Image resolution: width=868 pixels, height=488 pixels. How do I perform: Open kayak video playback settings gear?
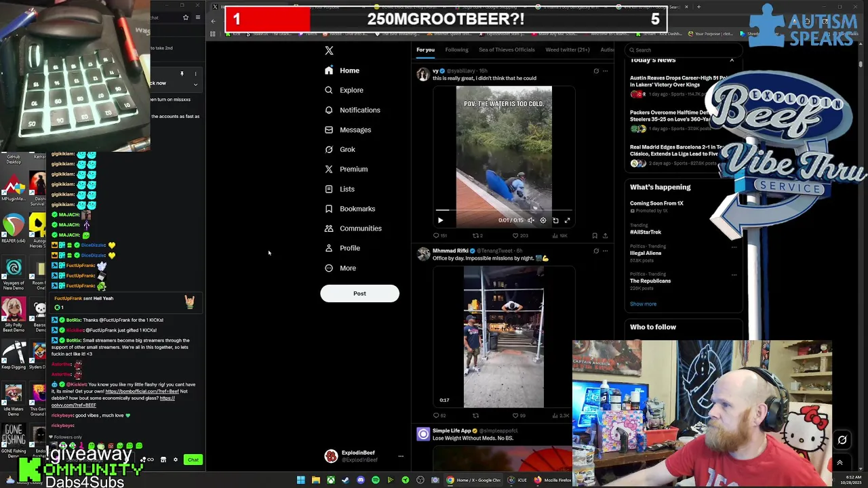(x=542, y=220)
